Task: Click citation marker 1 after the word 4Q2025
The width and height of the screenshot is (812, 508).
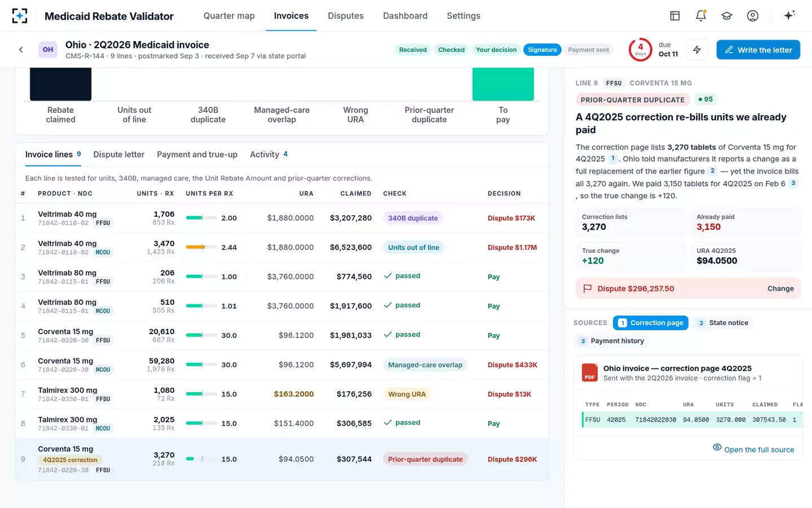Action: click(613, 159)
